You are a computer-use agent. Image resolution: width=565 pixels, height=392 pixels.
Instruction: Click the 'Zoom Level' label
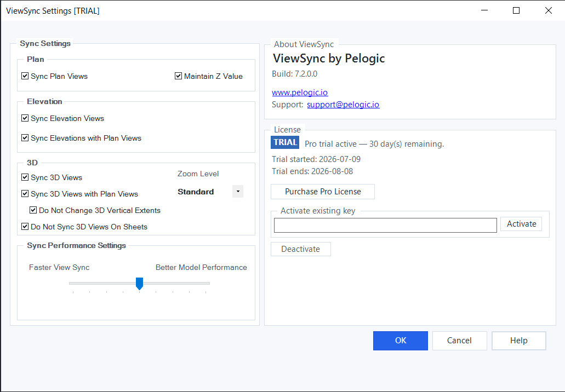(x=198, y=174)
